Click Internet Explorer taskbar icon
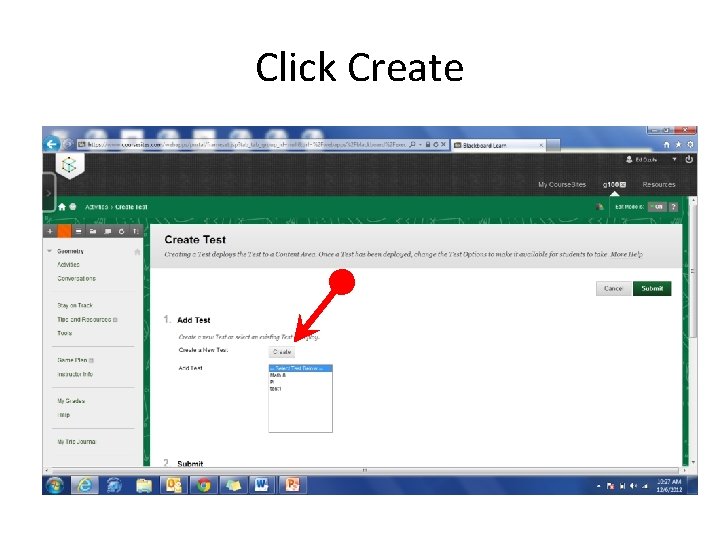The width and height of the screenshot is (720, 540). coord(85,485)
